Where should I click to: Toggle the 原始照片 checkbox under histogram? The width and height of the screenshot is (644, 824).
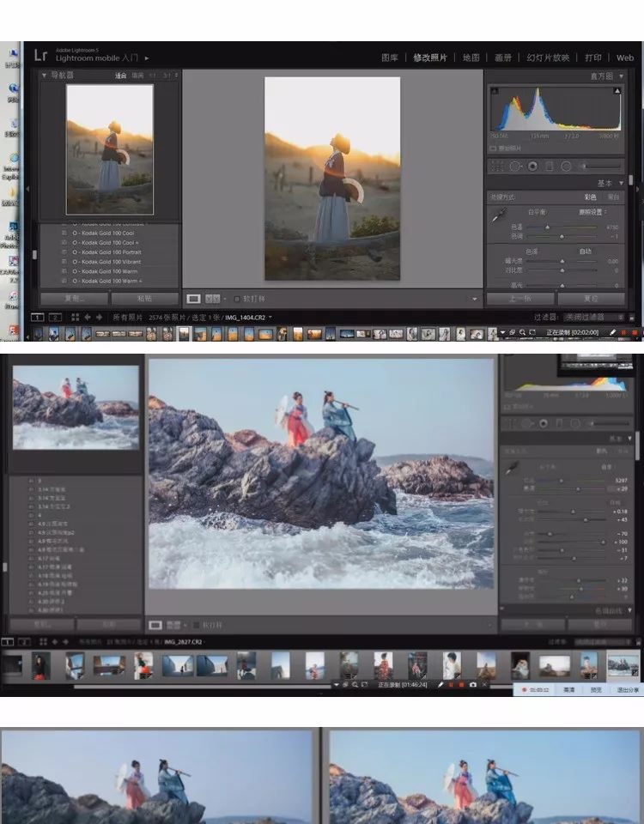[x=492, y=147]
